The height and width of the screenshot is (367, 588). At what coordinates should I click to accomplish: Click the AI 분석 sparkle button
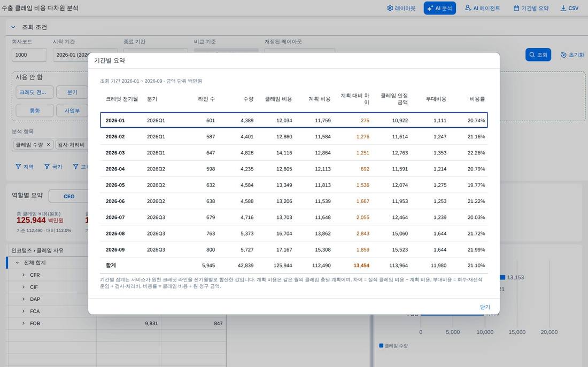coord(430,8)
